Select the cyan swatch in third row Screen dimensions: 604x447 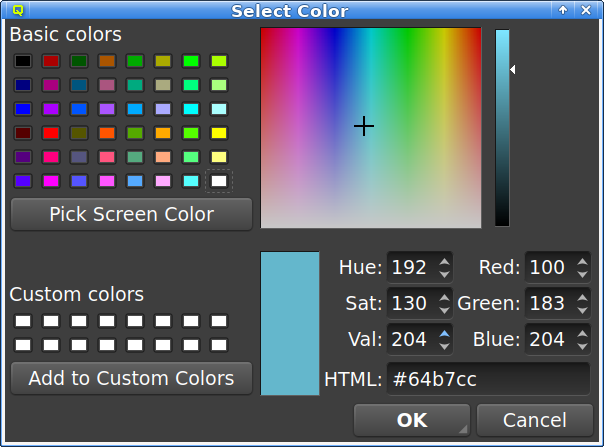click(191, 109)
